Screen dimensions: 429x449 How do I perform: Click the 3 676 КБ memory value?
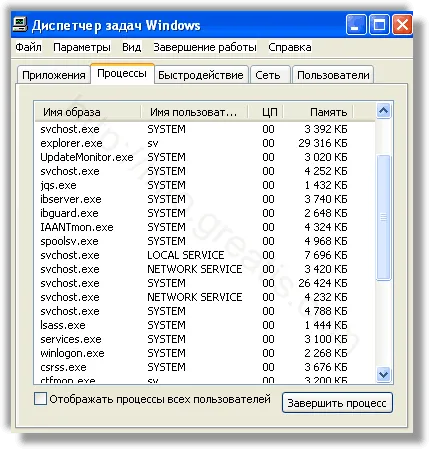[x=326, y=367]
